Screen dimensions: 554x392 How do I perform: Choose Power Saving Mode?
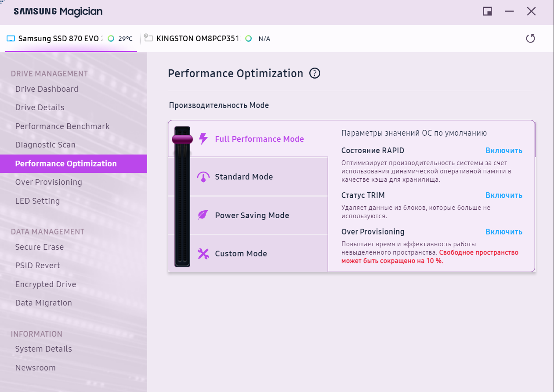[252, 216]
